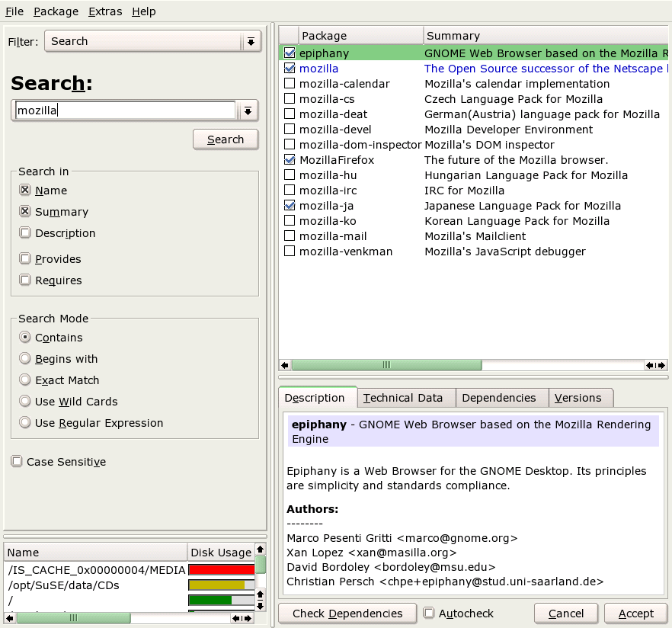Click the MozillaFirefox package status icon
This screenshot has width=672, height=628.
[x=290, y=160]
